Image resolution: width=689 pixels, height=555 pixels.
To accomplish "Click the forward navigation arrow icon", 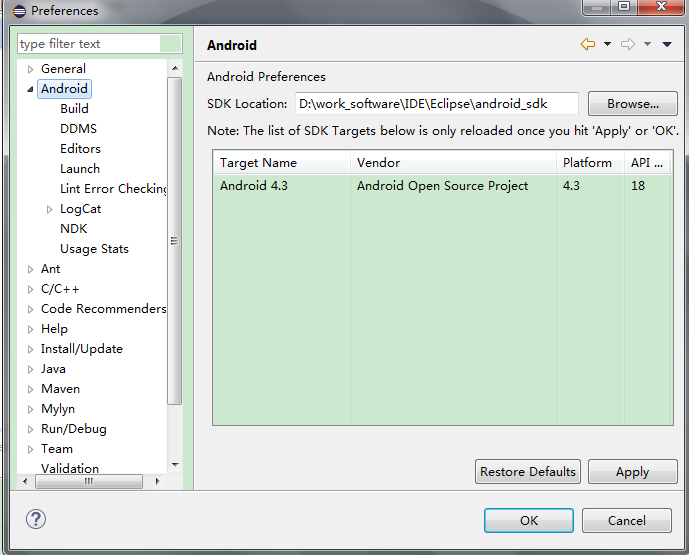I will (627, 44).
